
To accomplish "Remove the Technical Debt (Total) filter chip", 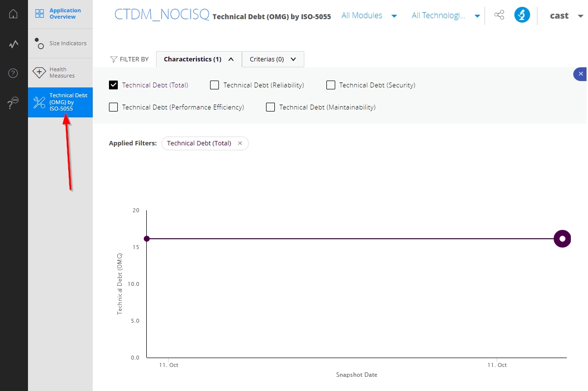I will pyautogui.click(x=240, y=143).
